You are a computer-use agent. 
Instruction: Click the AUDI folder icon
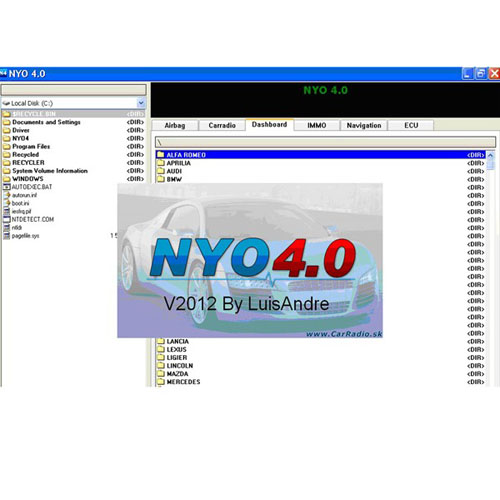161,171
